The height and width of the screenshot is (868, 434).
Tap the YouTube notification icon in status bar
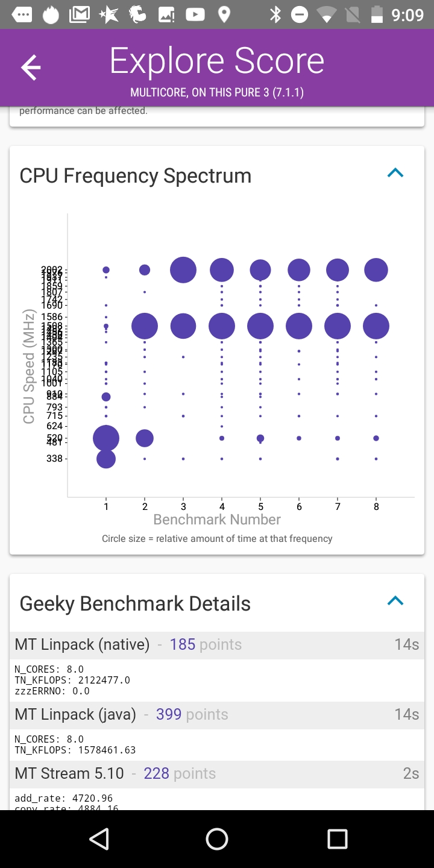[x=195, y=14]
